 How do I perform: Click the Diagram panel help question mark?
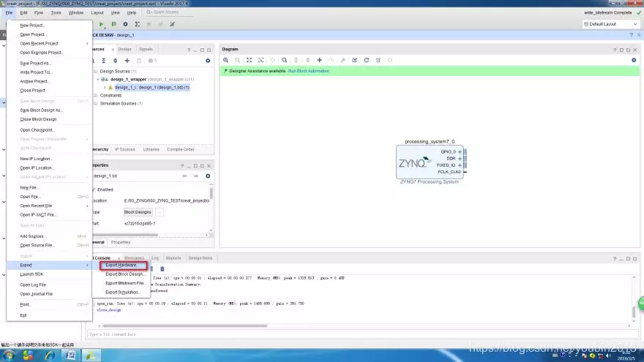(615, 50)
